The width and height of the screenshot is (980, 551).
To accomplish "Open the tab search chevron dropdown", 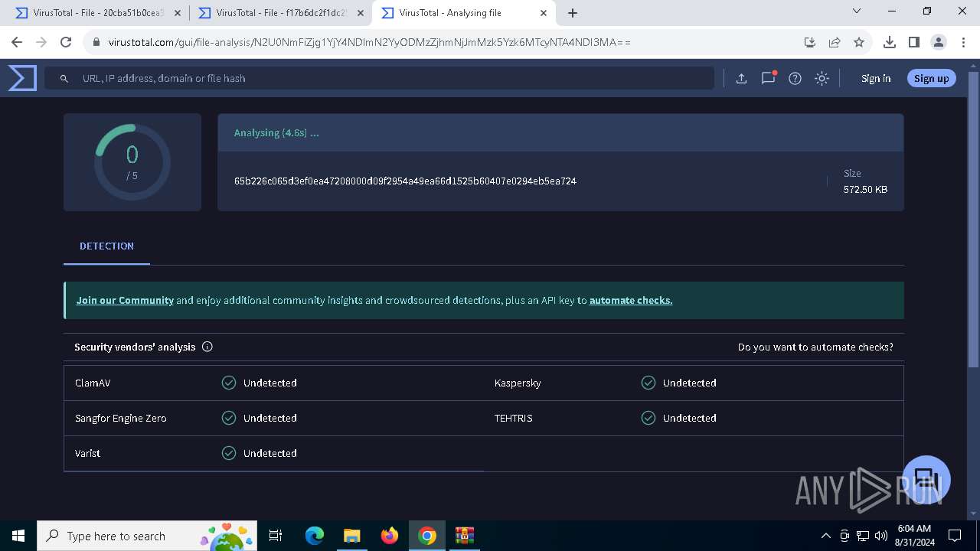I will 857,11.
